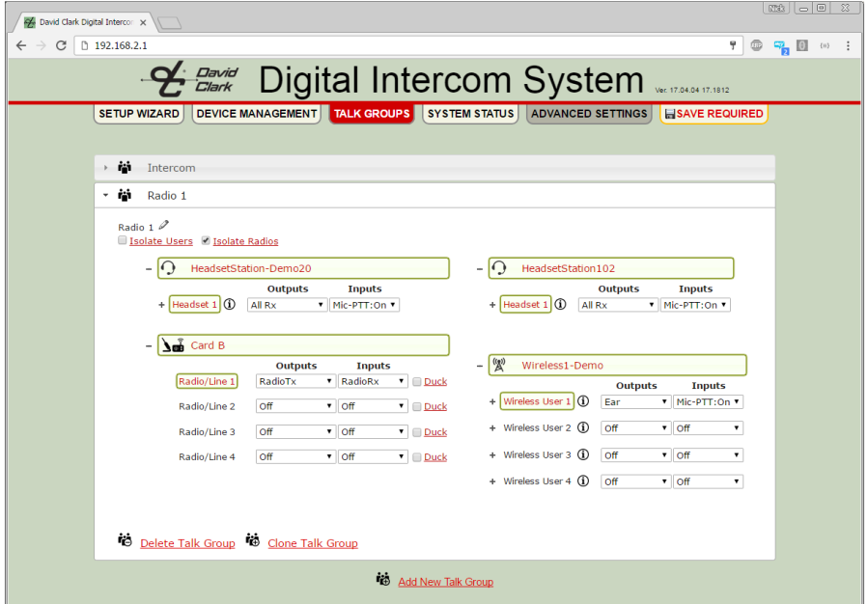
Task: Click Delete Talk Group link
Action: pyautogui.click(x=187, y=543)
